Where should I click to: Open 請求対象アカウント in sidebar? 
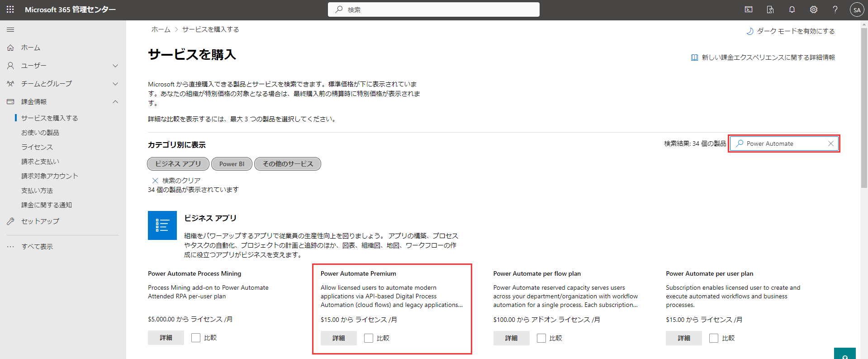coord(50,176)
